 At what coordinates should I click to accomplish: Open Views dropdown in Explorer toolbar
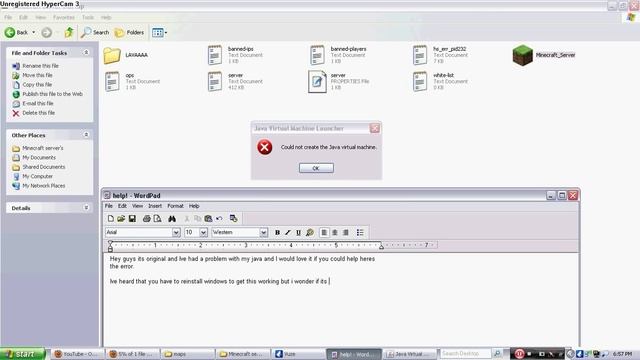tap(159, 32)
